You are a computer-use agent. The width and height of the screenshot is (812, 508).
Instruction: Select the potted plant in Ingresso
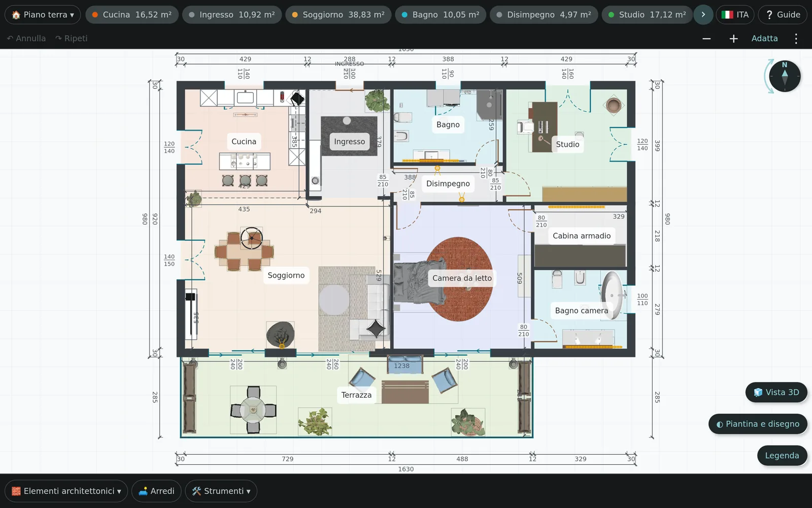coord(377,101)
